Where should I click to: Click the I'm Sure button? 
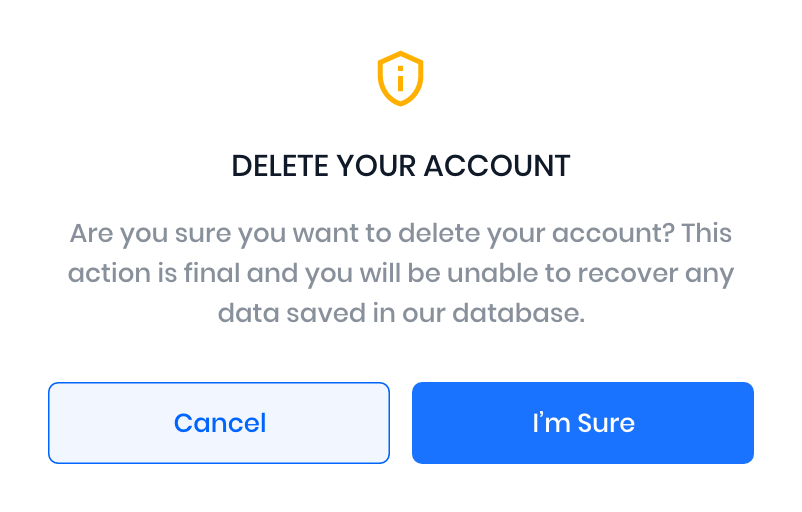(x=582, y=423)
